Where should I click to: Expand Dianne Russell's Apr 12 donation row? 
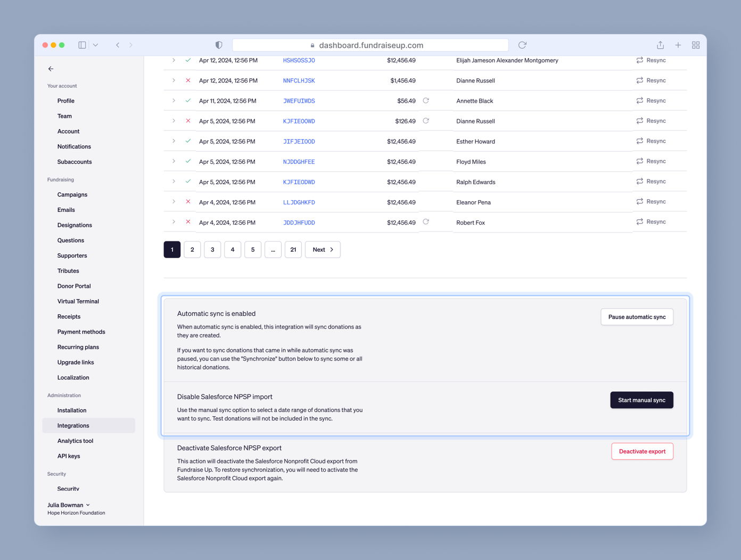click(x=173, y=80)
